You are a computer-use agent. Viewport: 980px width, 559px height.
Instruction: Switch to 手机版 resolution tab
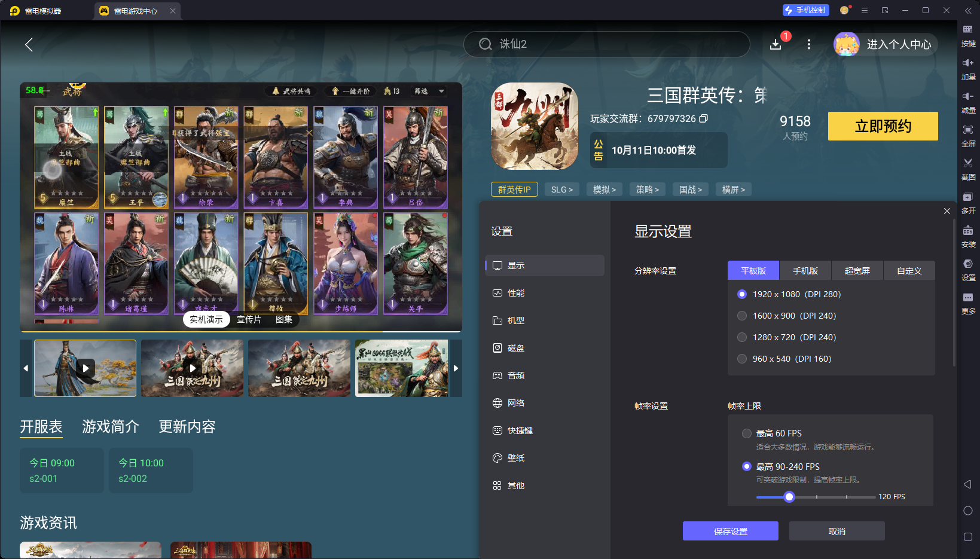(x=805, y=271)
